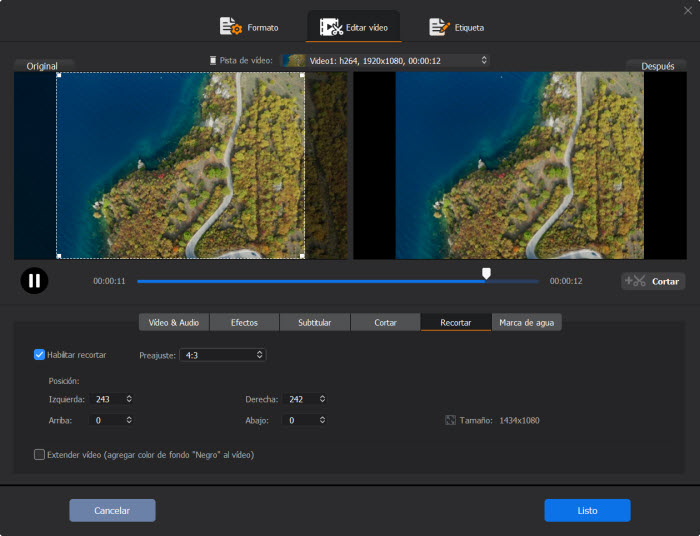Click the total duration 00:00:12 by the timeline

tap(566, 281)
